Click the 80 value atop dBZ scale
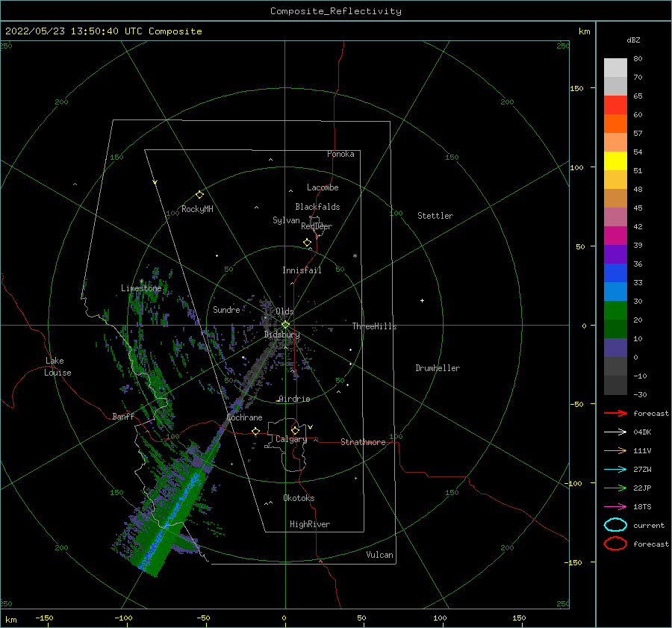Viewport: 672px width, 628px height. 638,58
